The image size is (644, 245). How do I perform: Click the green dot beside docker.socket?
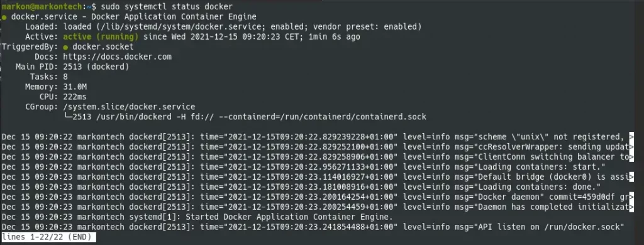[65, 48]
